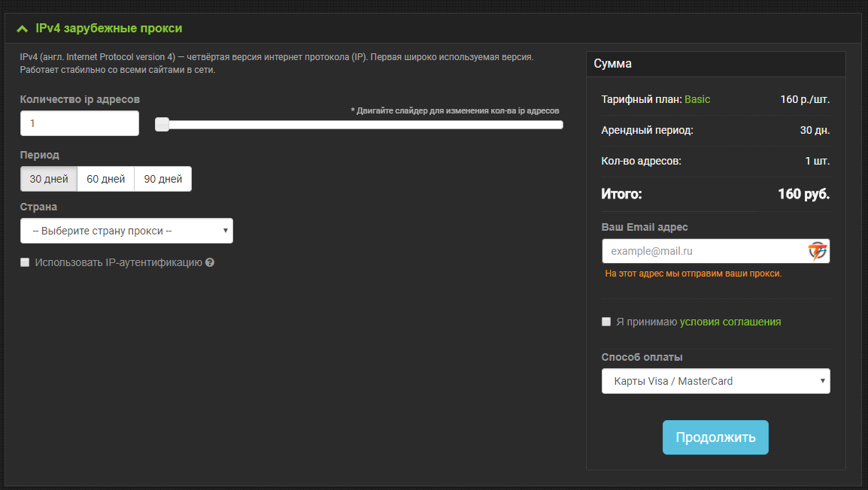
Task: Click the Basic tariff plan link
Action: [x=697, y=99]
